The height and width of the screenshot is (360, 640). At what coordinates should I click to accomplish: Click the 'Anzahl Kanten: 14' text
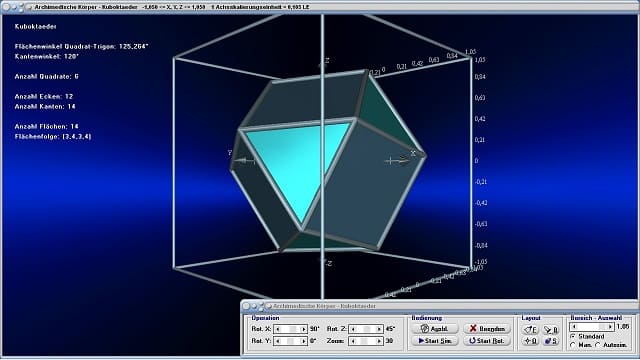45,107
